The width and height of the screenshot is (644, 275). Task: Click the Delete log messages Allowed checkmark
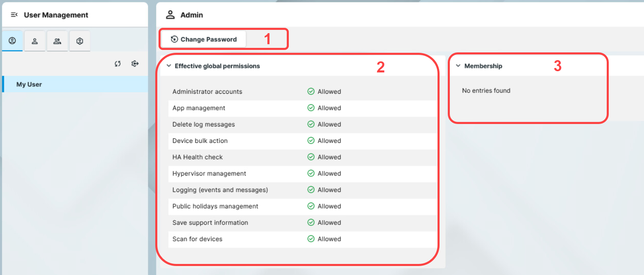tap(311, 124)
